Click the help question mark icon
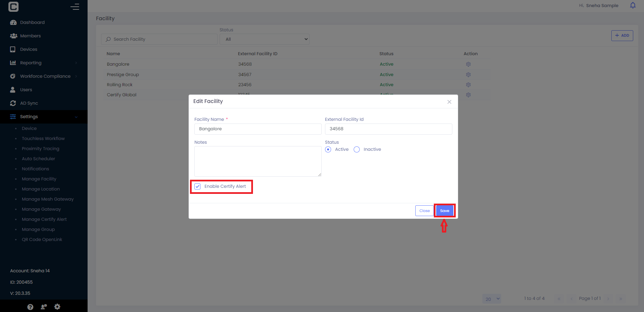This screenshot has width=644, height=312. 30,307
